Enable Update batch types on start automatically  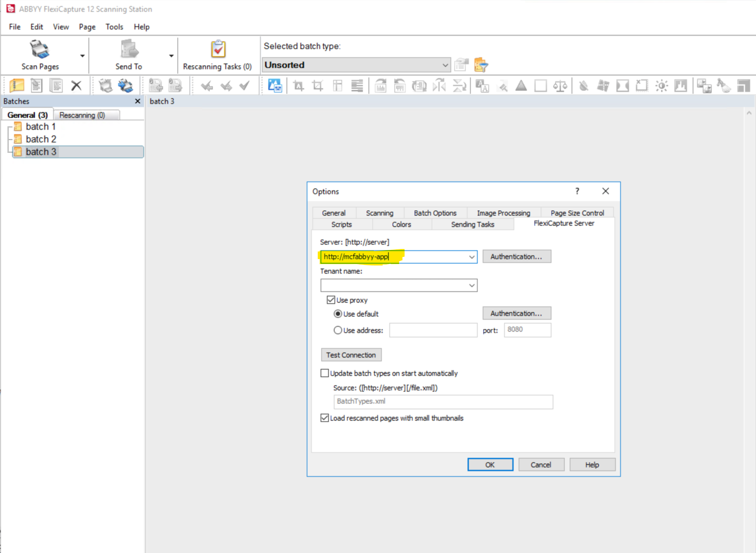(325, 373)
